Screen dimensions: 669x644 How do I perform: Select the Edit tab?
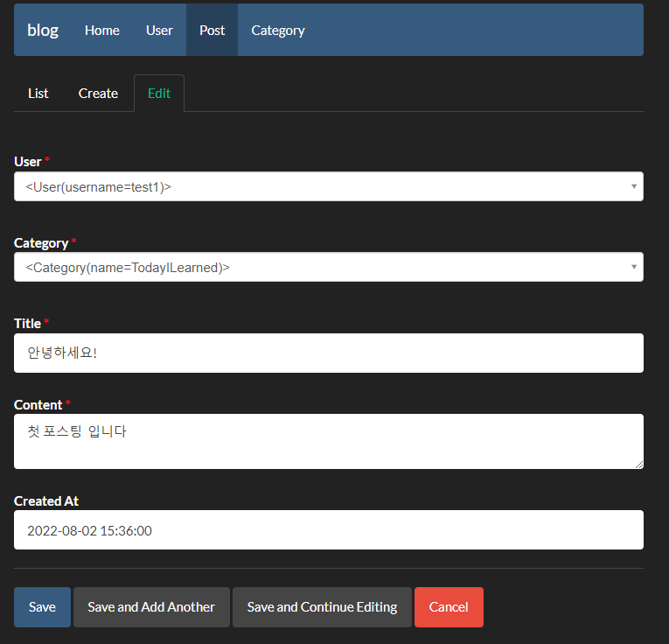159,94
